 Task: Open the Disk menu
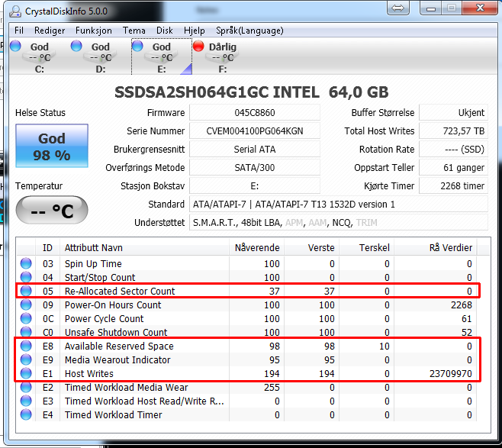(165, 31)
